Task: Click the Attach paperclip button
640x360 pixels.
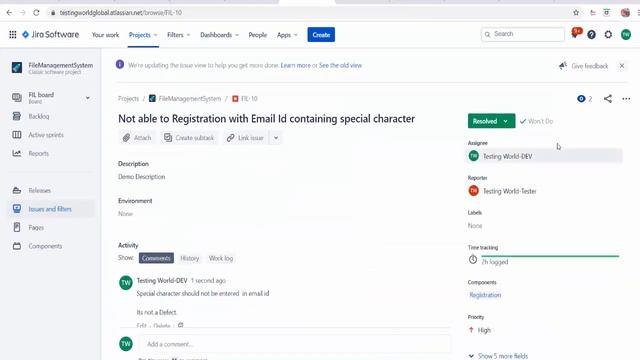Action: pyautogui.click(x=137, y=138)
